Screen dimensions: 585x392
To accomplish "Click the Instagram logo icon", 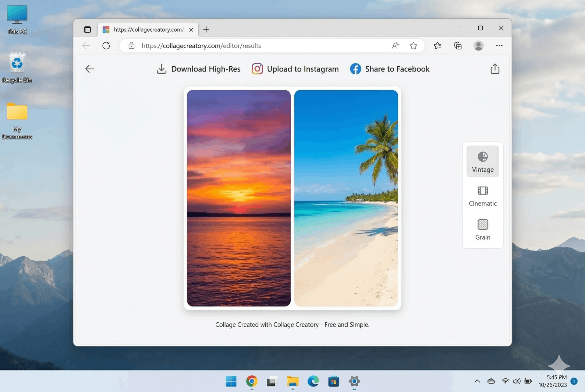I will 257,69.
